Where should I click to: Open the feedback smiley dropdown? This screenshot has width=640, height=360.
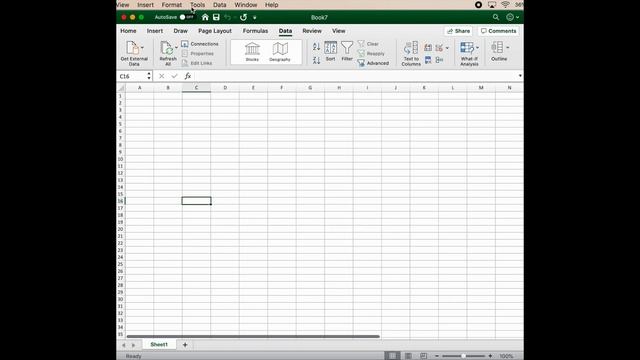513,17
